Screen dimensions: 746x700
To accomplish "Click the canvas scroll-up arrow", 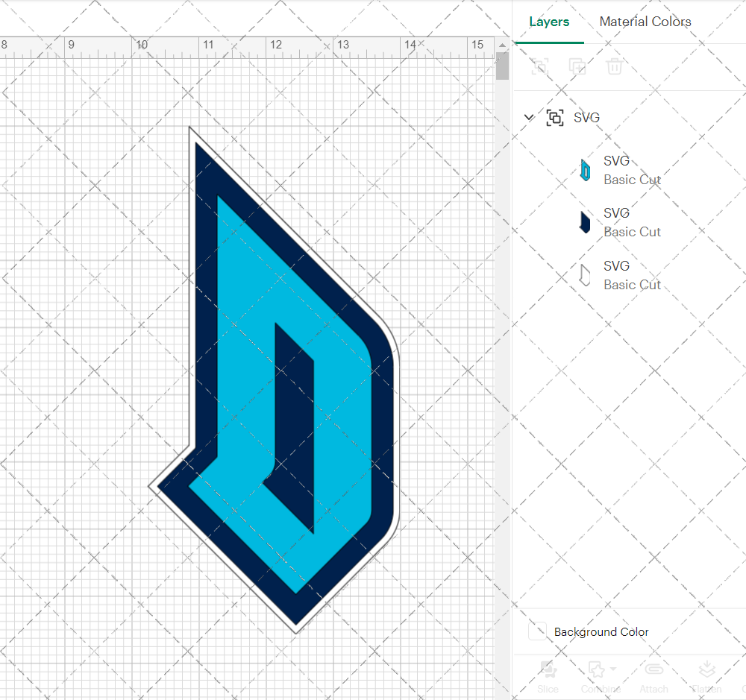I will pos(502,45).
